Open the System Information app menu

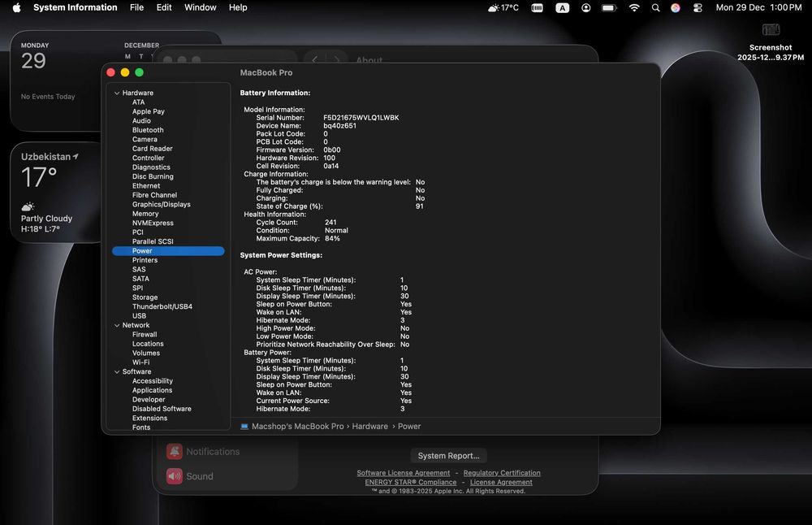tap(75, 8)
